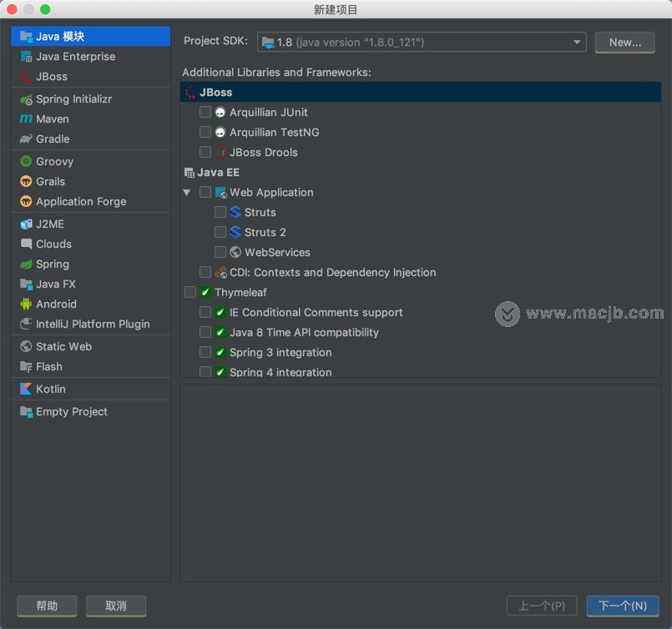Click the 取消 cancel button
Viewport: 672px width, 629px height.
click(116, 606)
